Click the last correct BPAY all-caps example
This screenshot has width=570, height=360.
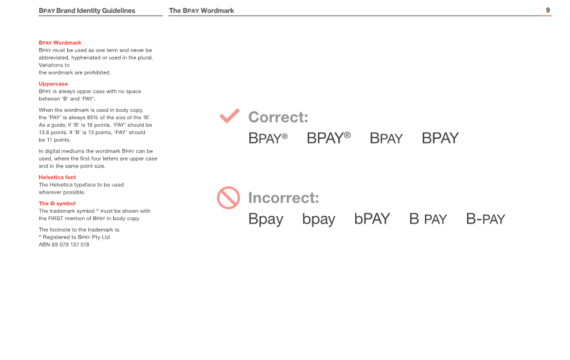point(440,138)
